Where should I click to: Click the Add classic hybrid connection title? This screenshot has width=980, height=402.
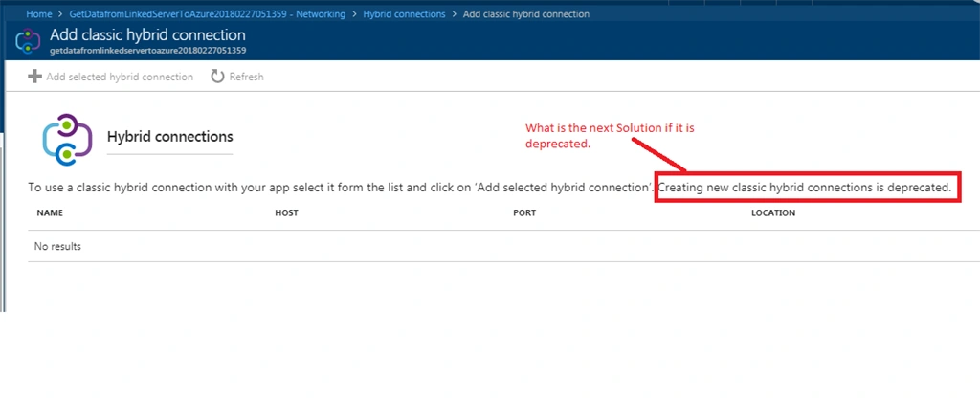click(x=147, y=35)
